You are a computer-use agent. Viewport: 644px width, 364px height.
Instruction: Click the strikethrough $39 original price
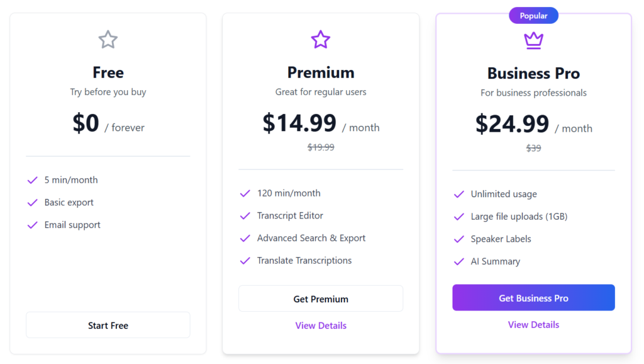(533, 148)
